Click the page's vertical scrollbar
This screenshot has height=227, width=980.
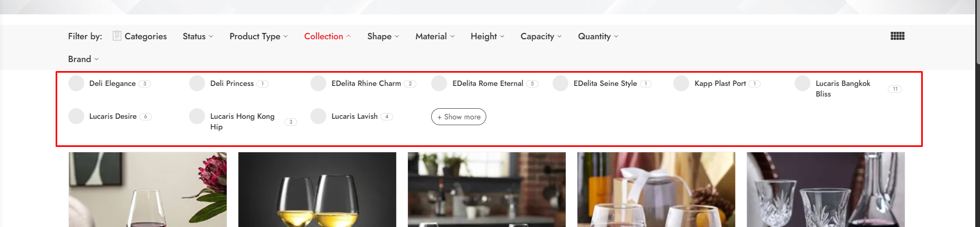click(977, 113)
